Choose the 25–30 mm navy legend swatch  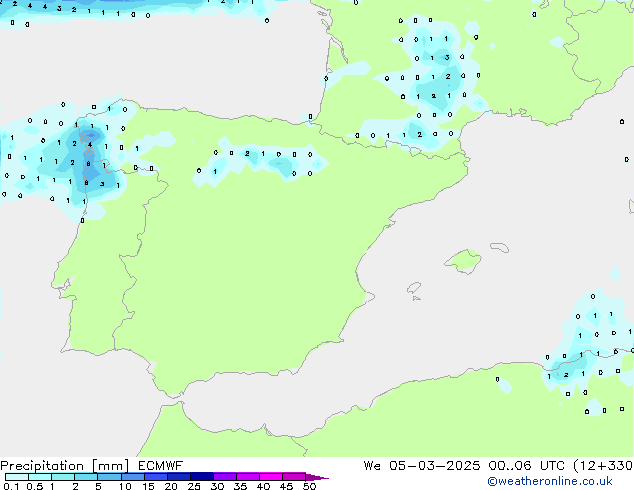[x=201, y=477]
